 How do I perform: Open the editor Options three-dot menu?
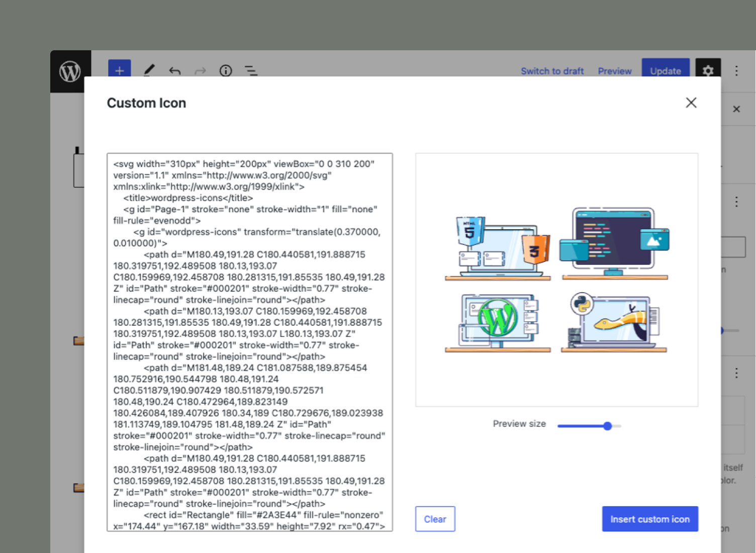pos(736,71)
